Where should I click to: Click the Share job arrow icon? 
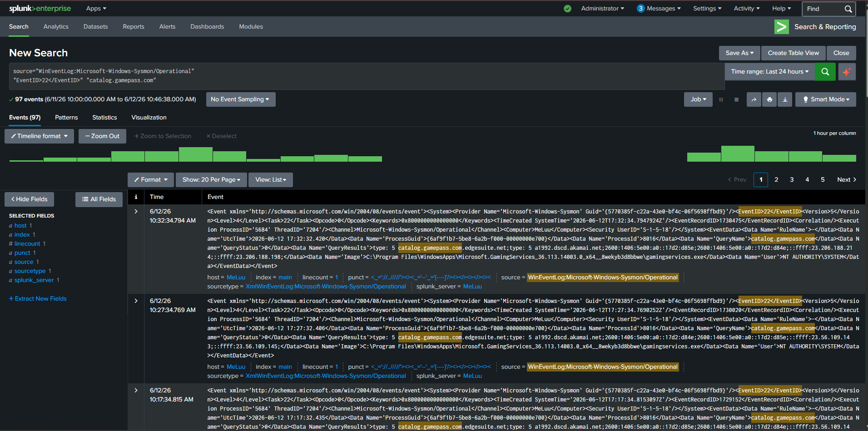754,99
